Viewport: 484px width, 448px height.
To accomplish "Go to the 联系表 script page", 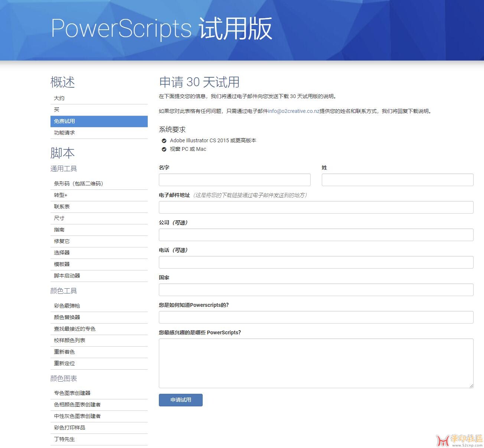I will pyautogui.click(x=99, y=207).
